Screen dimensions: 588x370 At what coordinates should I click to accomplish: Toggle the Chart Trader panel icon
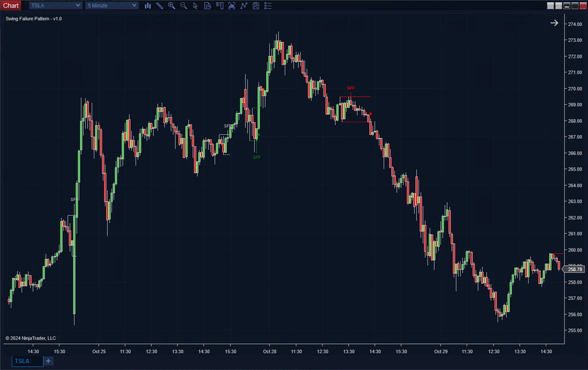click(219, 5)
